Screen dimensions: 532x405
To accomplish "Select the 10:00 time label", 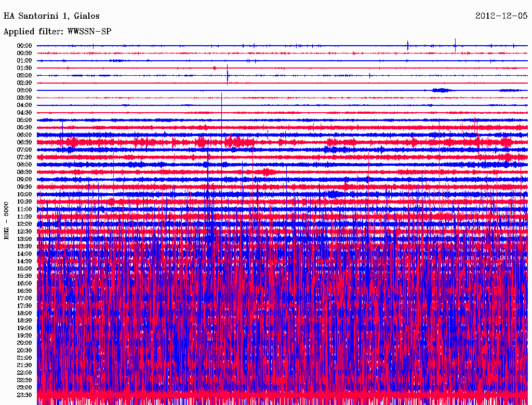I will (24, 194).
